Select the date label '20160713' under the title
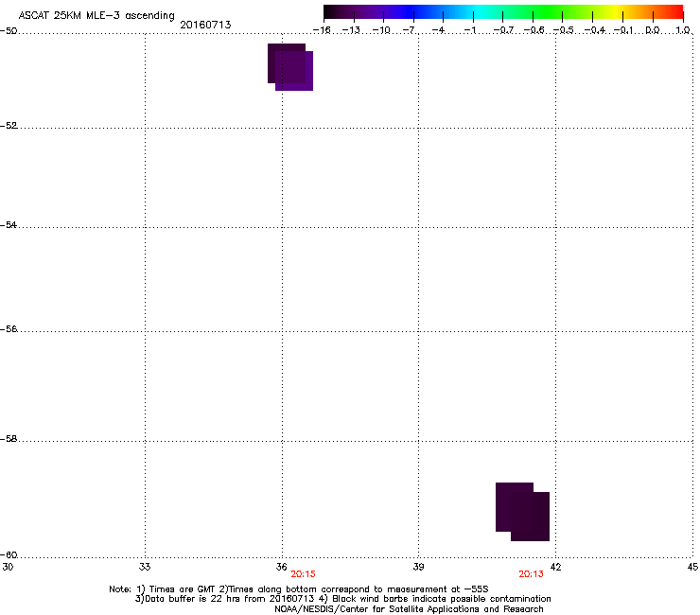Screen dimensions: 700x615 tap(205, 25)
